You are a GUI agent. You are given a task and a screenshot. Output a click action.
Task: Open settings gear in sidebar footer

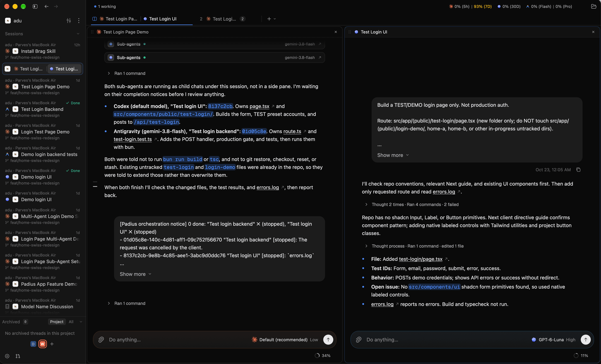click(7, 356)
